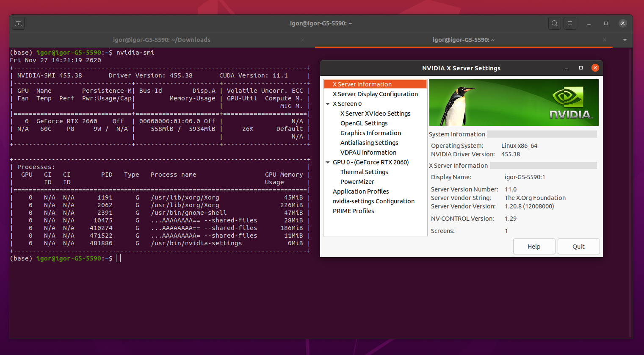The height and width of the screenshot is (355, 644).
Task: Open a new terminal tab with the plus icon
Action: 18,23
